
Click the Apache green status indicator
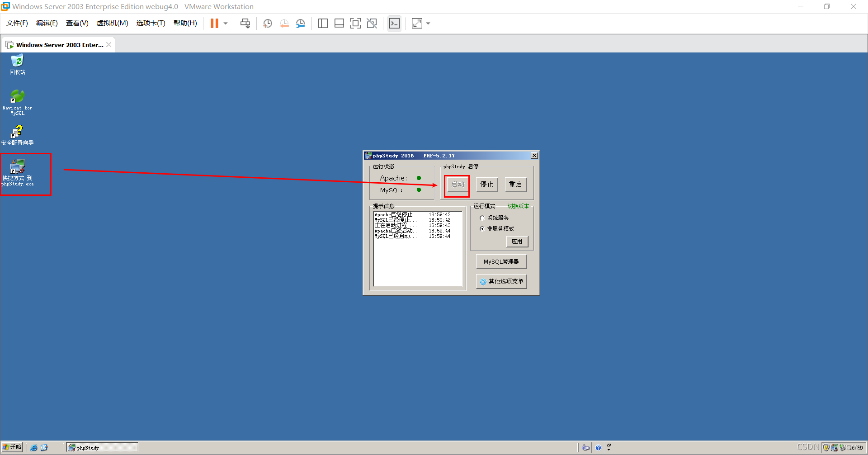click(x=419, y=178)
